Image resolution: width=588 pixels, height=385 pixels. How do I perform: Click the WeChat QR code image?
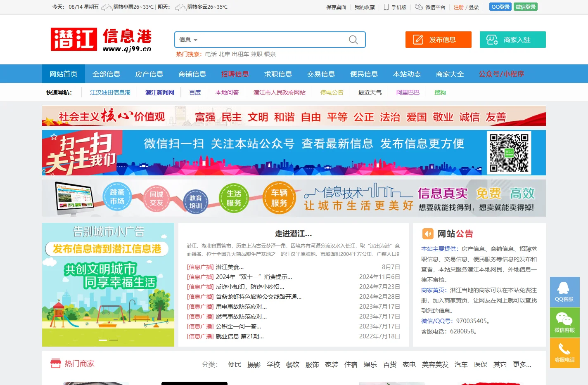pyautogui.click(x=509, y=153)
